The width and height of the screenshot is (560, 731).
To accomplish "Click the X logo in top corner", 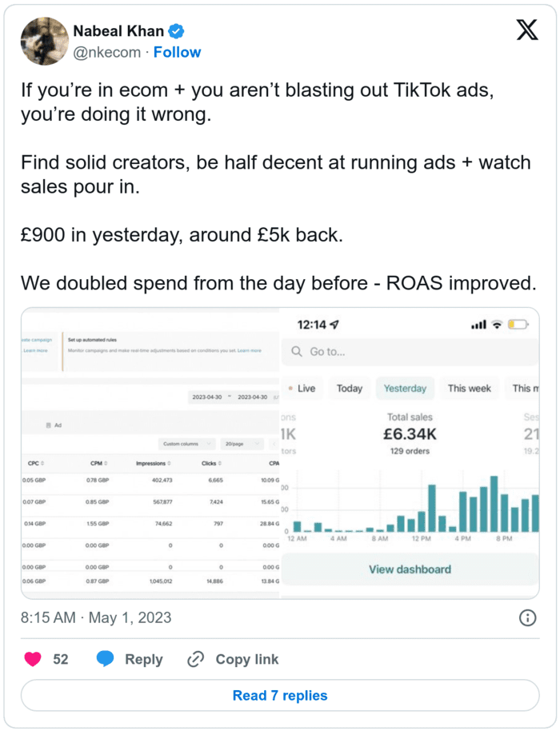I will [x=525, y=32].
